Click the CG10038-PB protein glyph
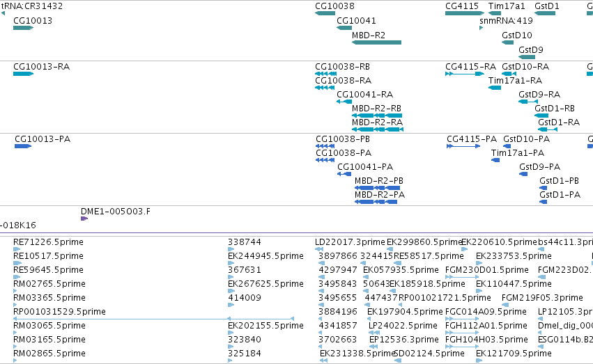This screenshot has height=364, width=593. (325, 146)
